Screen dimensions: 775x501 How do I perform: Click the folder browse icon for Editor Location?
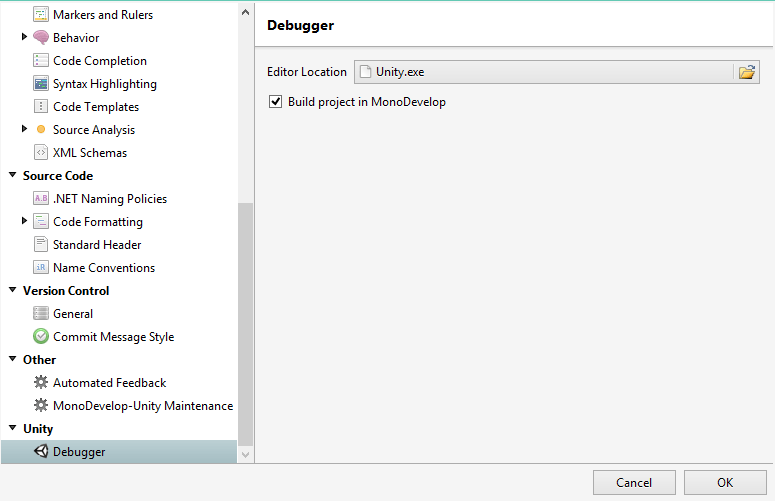click(x=747, y=72)
